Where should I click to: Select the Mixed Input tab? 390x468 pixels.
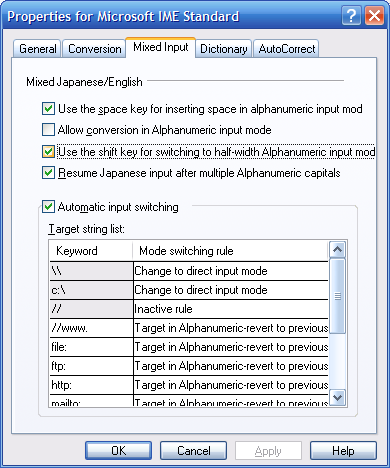161,47
